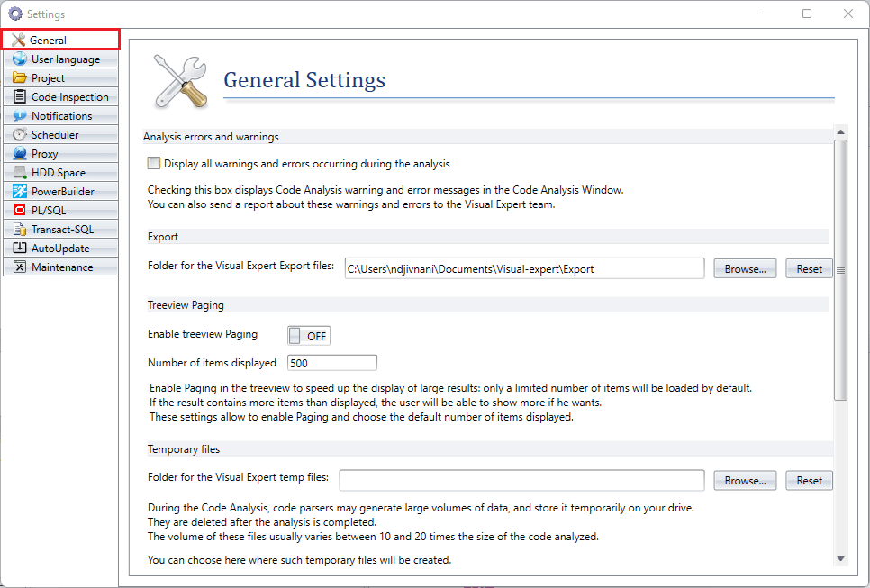Screen dimensions: 870x588
Task: Click the HDD Space drive icon
Action: (20, 172)
